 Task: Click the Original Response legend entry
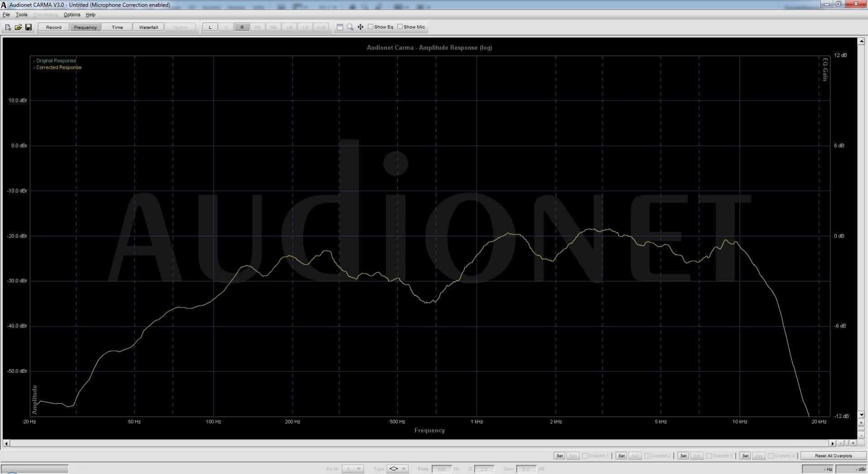(x=55, y=61)
